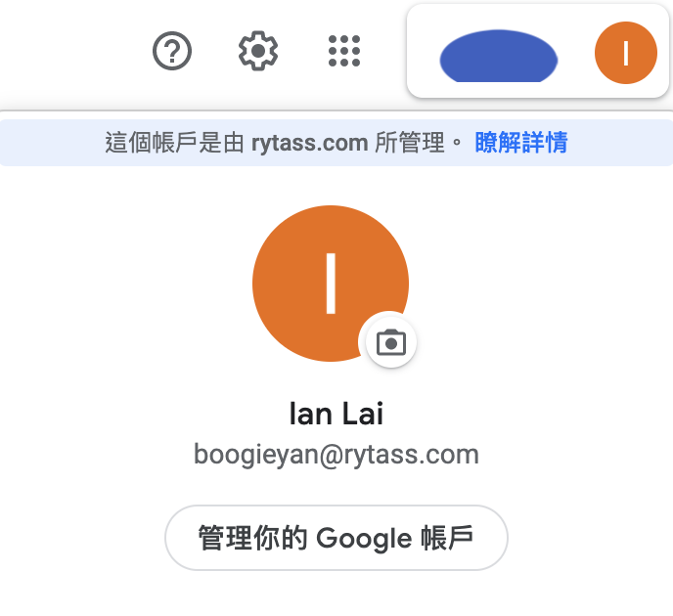The height and width of the screenshot is (616, 673).
Task: Open the Settings gear icon
Action: (x=258, y=51)
